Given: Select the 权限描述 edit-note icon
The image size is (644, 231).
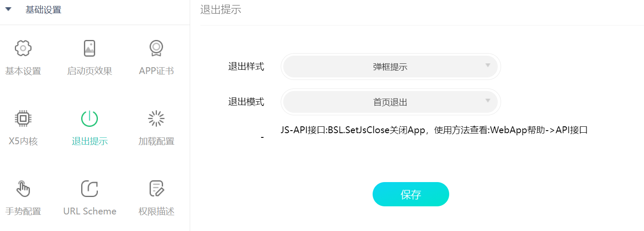Looking at the screenshot, I should click(x=156, y=188).
